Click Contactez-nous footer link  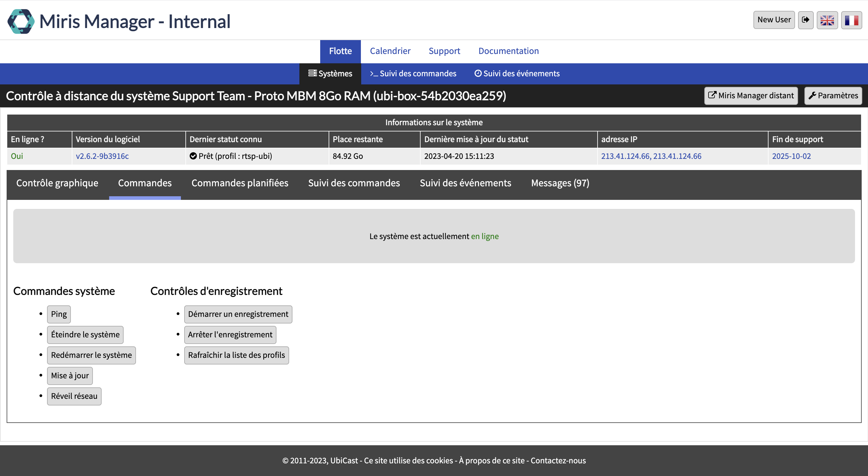[x=558, y=461]
